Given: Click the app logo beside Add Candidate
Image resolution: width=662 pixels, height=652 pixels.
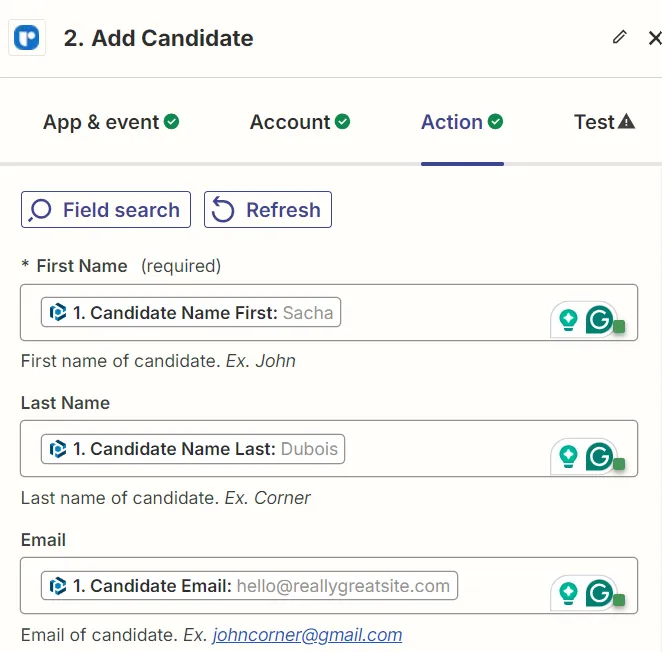Looking at the screenshot, I should [x=27, y=39].
